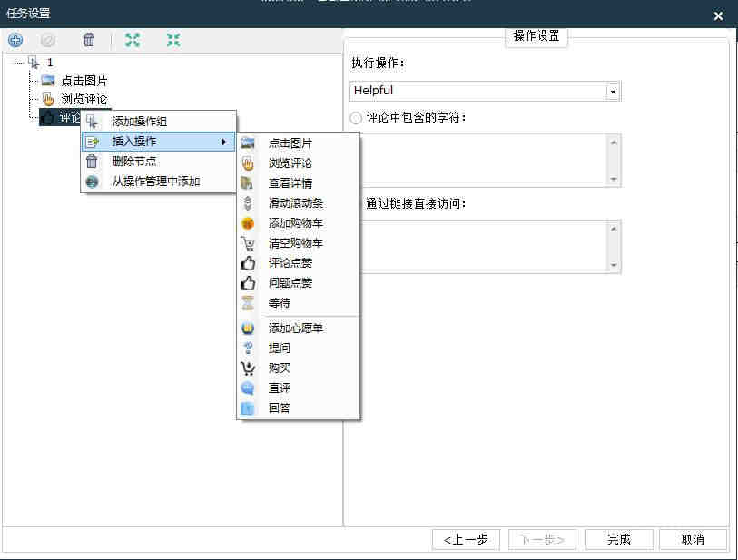The image size is (738, 560).
Task: Click the collapse-all arrows toolbar icon
Action: coord(173,40)
